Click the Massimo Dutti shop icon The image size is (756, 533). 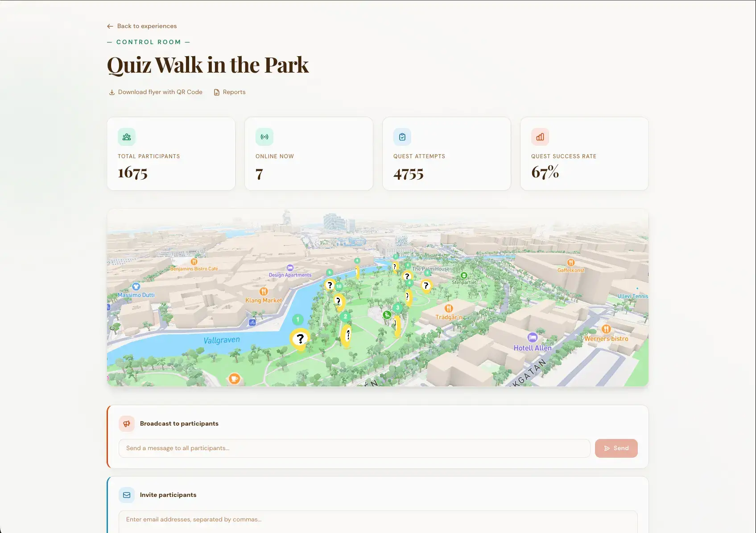(136, 287)
